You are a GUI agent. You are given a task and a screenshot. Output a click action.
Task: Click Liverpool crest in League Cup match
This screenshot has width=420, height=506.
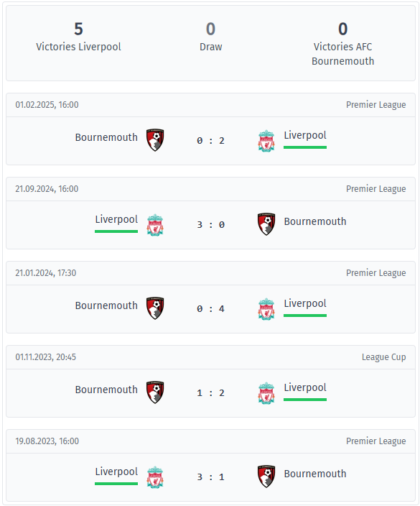click(x=266, y=393)
